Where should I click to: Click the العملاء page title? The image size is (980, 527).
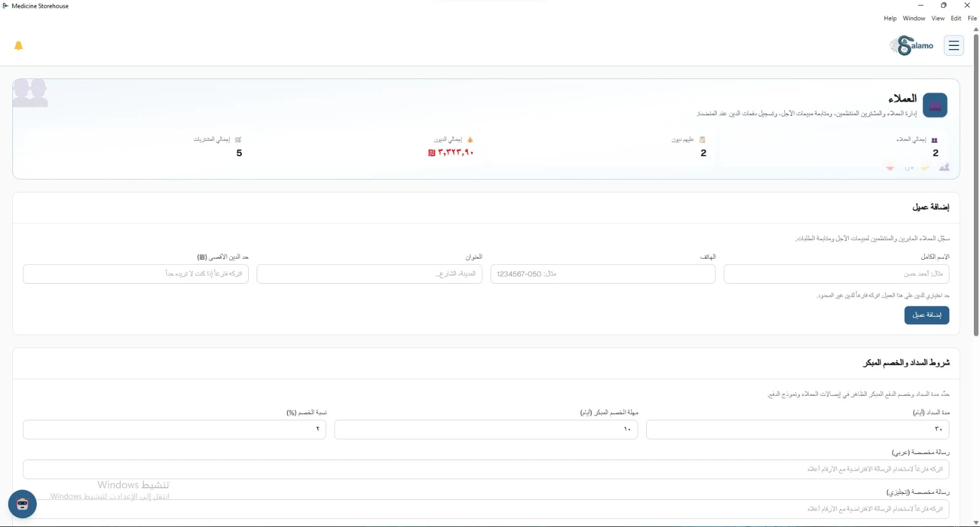(902, 99)
